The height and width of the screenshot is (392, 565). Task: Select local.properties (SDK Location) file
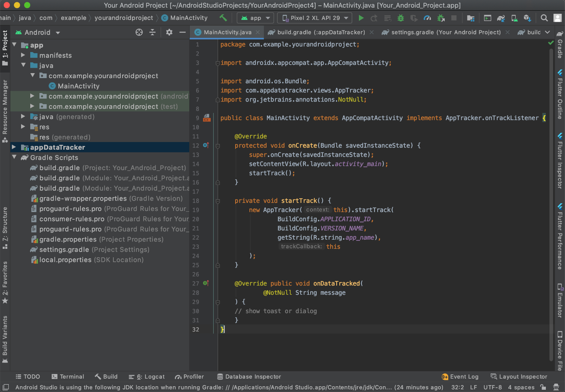coord(87,260)
